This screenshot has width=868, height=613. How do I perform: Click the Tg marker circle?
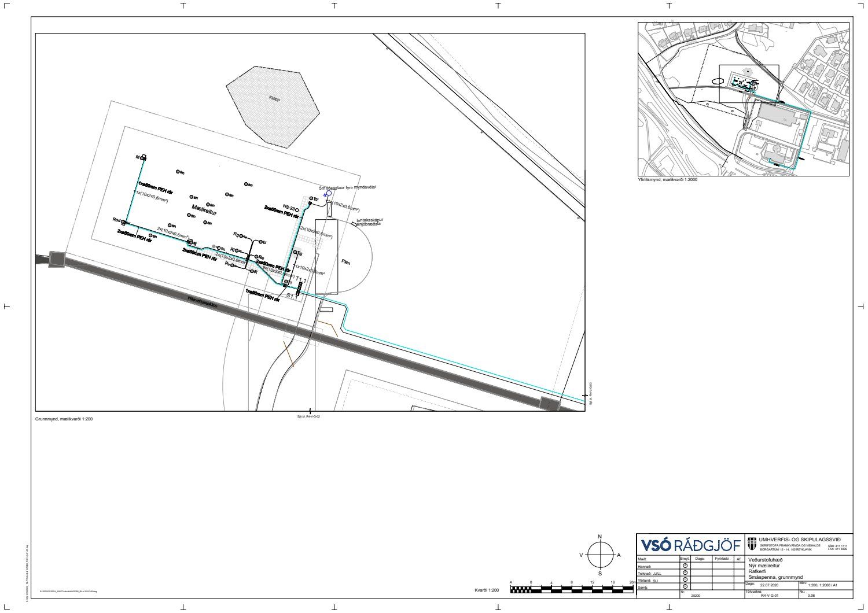click(x=295, y=253)
